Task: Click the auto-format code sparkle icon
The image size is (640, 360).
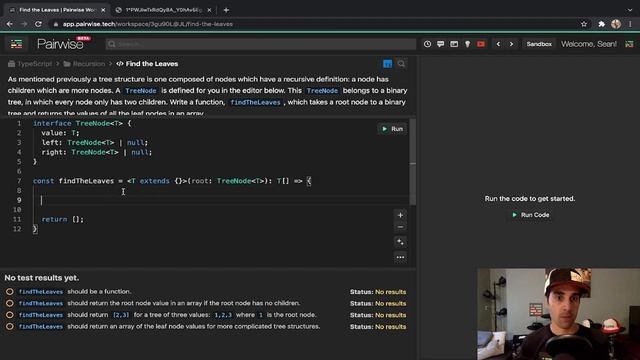Action: [x=400, y=242]
